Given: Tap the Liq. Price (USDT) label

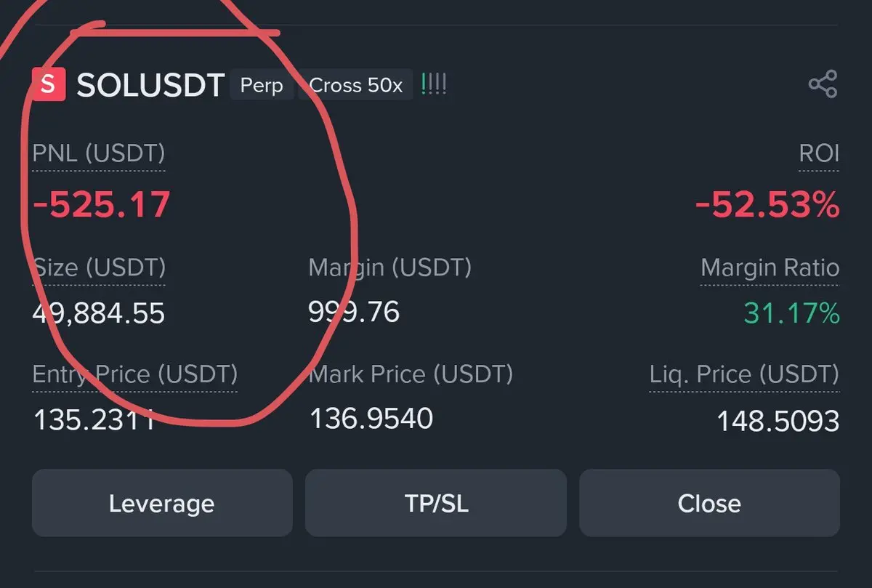Looking at the screenshot, I should (x=744, y=374).
